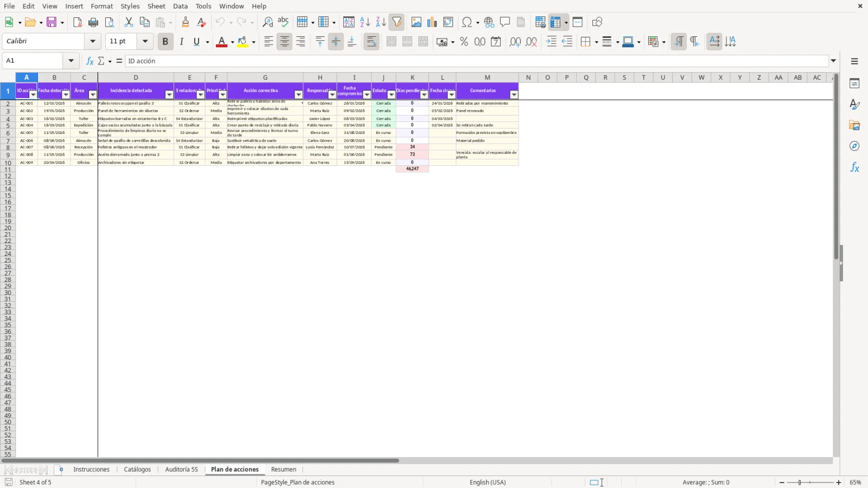Open Find & Replace tool
This screenshot has width=868, height=488.
[267, 22]
